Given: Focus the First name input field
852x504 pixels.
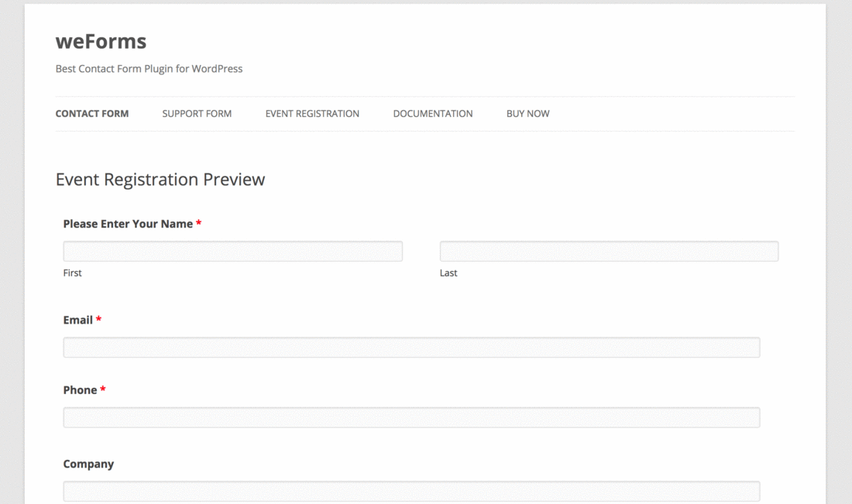Looking at the screenshot, I should point(232,252).
